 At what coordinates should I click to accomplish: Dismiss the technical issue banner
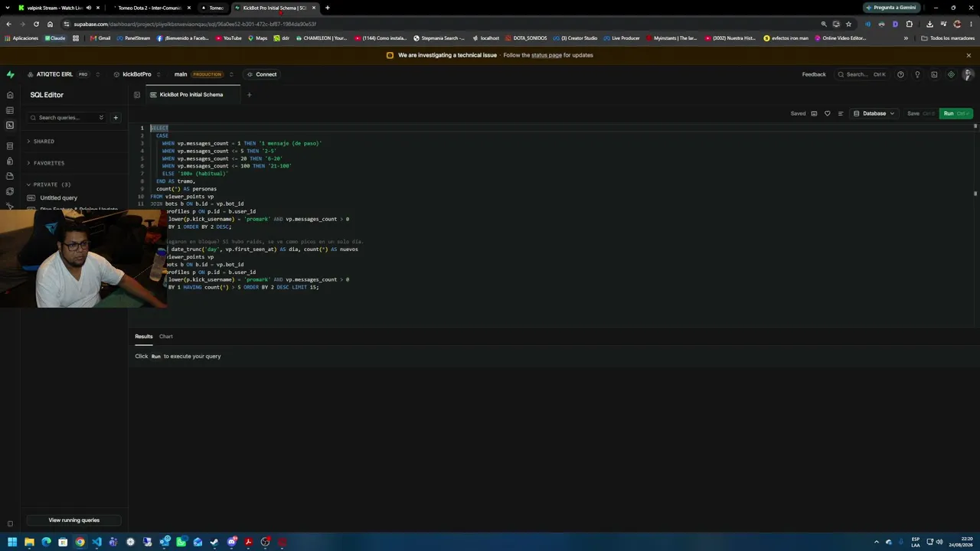(969, 55)
